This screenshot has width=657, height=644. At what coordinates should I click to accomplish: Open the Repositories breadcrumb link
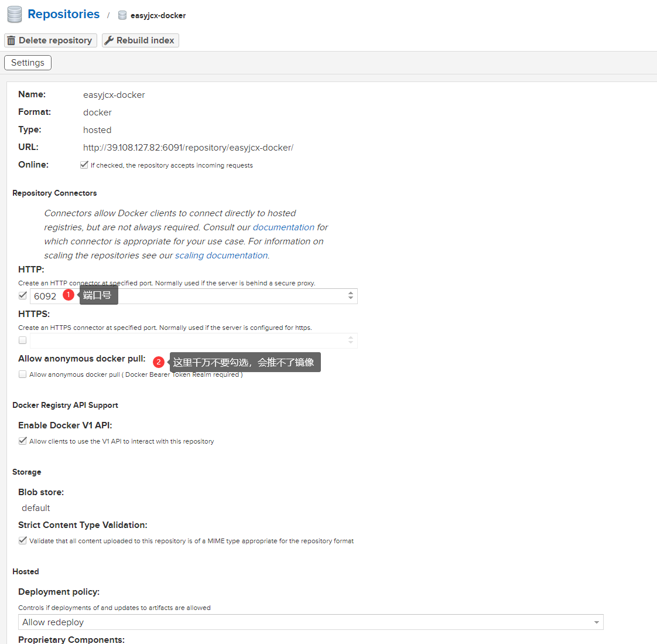tap(64, 14)
